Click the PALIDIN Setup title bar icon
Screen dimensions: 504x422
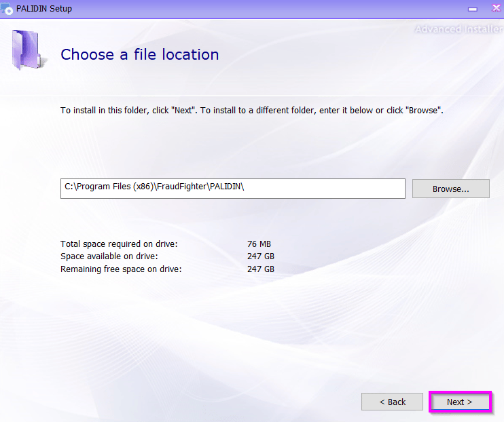click(6, 8)
